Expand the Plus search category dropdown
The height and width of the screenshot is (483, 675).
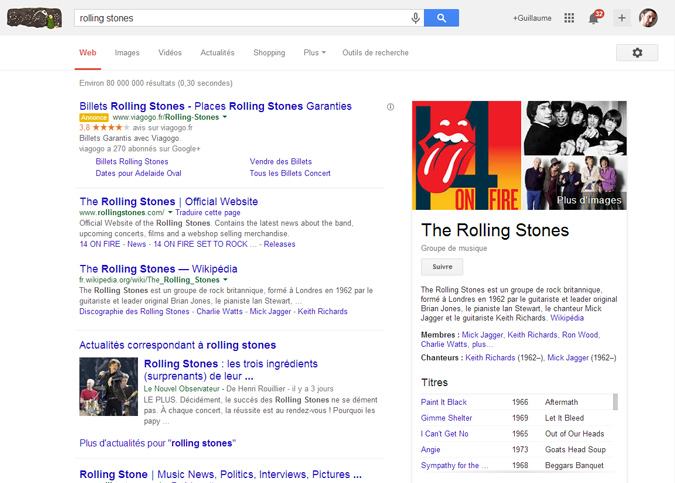[x=315, y=52]
